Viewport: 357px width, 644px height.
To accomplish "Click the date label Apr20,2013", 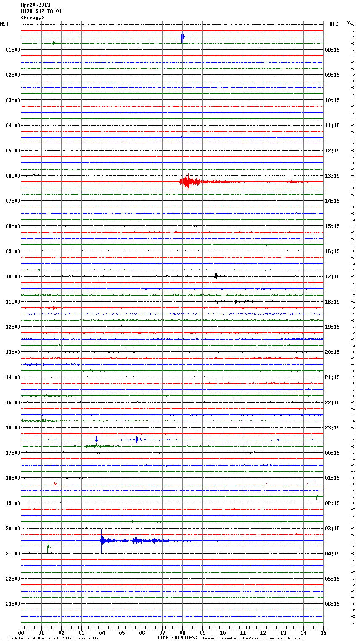I will (x=35, y=5).
